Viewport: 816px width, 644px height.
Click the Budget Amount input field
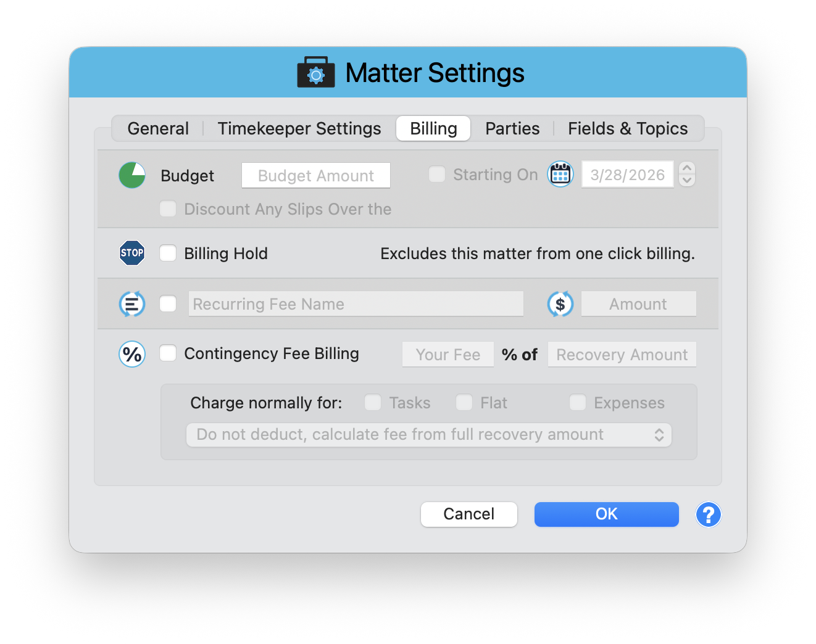[315, 175]
